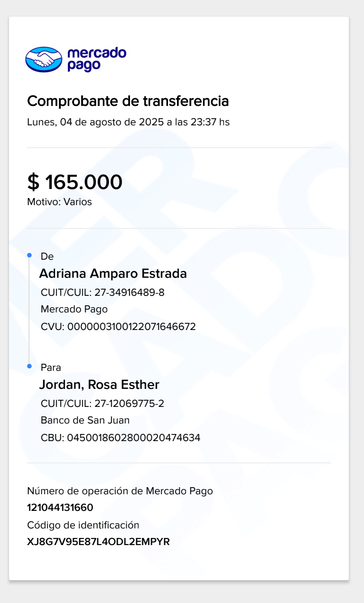The width and height of the screenshot is (364, 603).
Task: Select the recipient's CBU number
Action: 133,437
